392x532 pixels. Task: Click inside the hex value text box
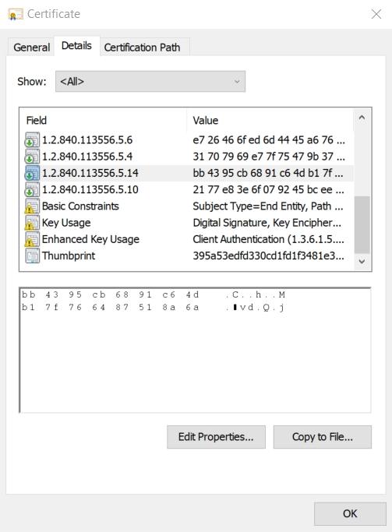pyautogui.click(x=195, y=351)
